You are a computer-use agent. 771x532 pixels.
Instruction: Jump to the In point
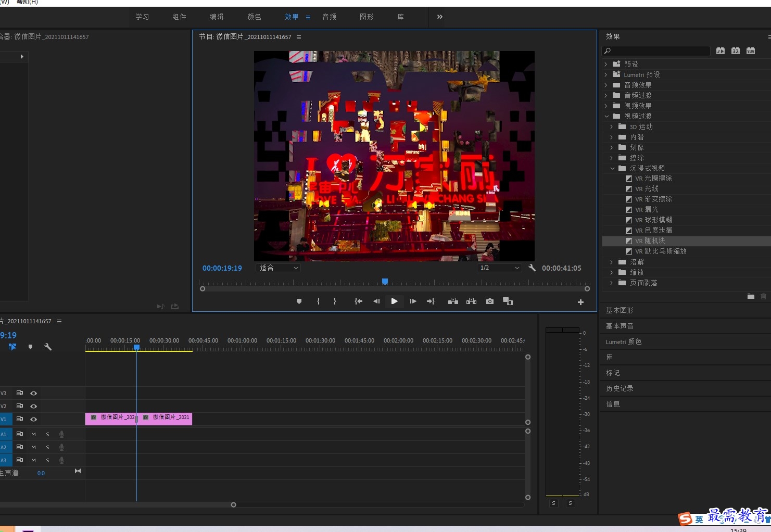tap(358, 301)
